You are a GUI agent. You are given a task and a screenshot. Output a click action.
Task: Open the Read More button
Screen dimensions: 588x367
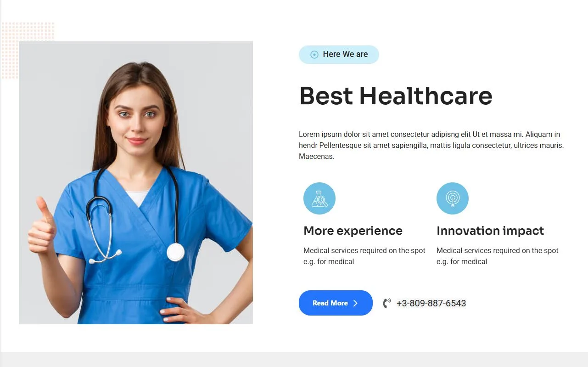336,303
